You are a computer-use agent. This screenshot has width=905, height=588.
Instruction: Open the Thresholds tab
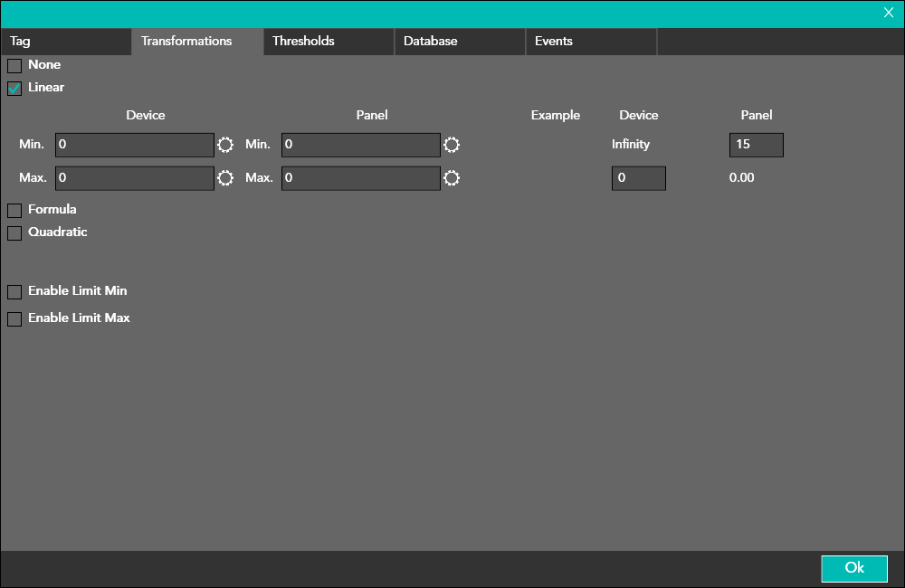click(x=329, y=42)
